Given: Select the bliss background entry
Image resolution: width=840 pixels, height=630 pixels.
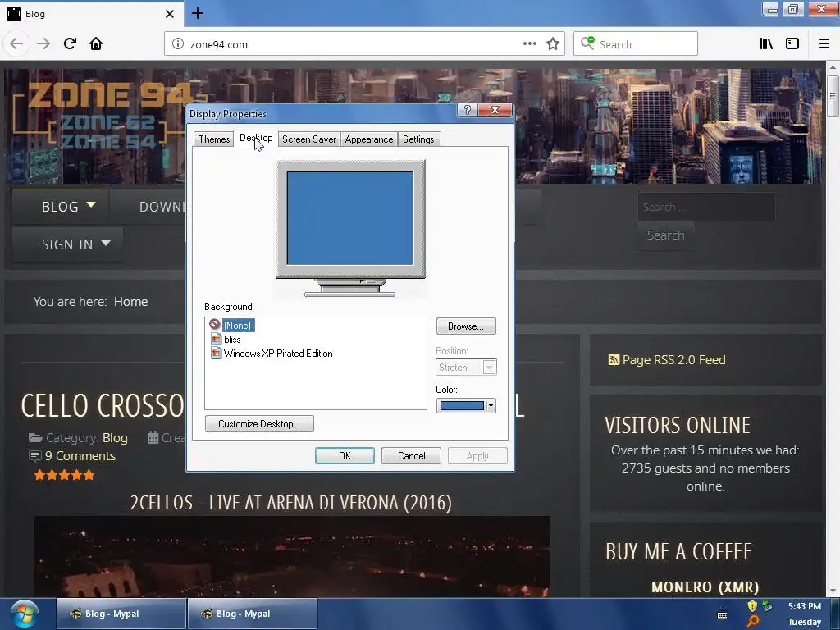Looking at the screenshot, I should coord(232,339).
